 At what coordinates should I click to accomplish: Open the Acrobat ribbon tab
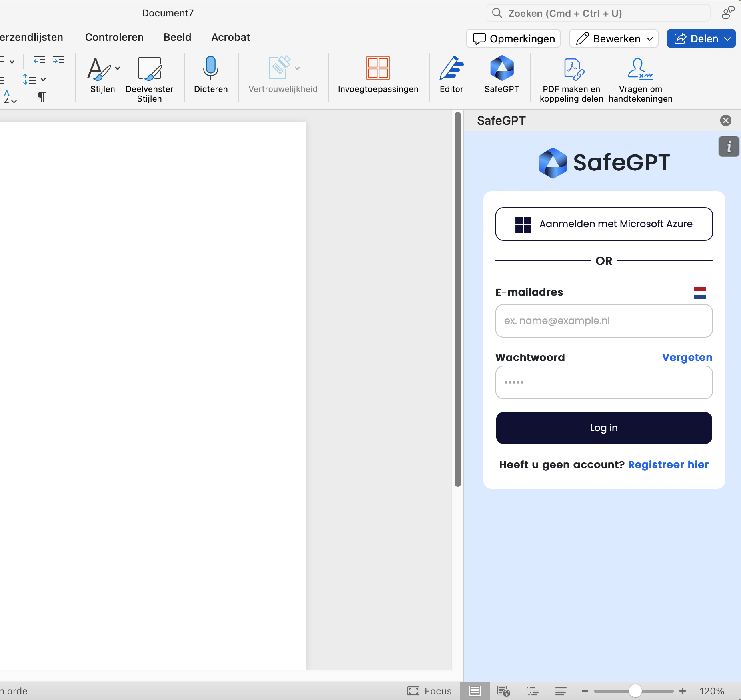point(230,37)
